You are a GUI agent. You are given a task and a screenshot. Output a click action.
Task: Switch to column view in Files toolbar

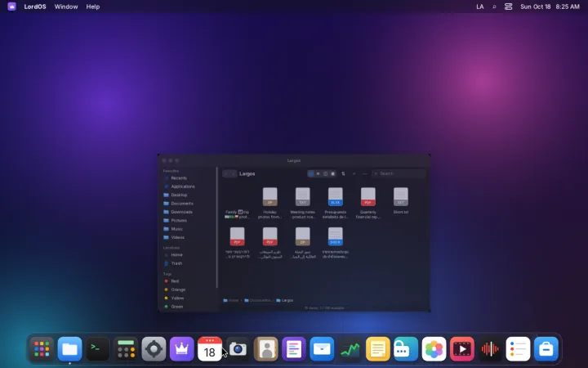coord(325,173)
